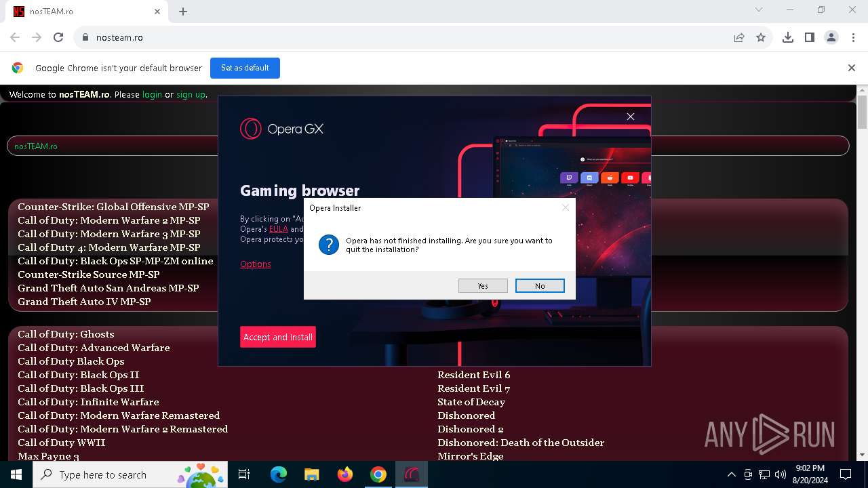Screen dimensions: 868x488
Task: Click Yes in Opera Installer dialog
Action: point(483,286)
